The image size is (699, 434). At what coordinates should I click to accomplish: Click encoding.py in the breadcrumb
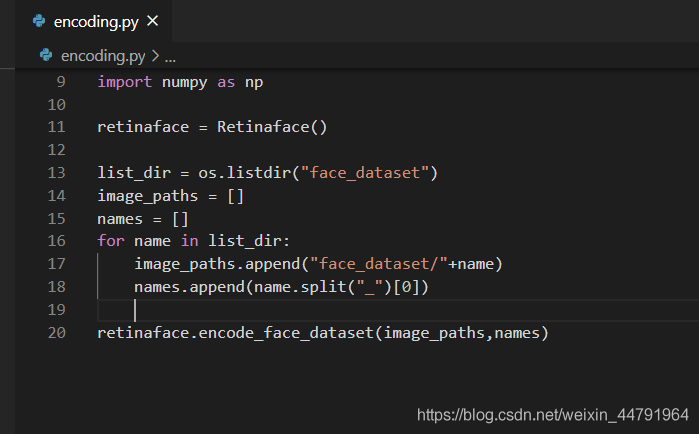(x=103, y=56)
